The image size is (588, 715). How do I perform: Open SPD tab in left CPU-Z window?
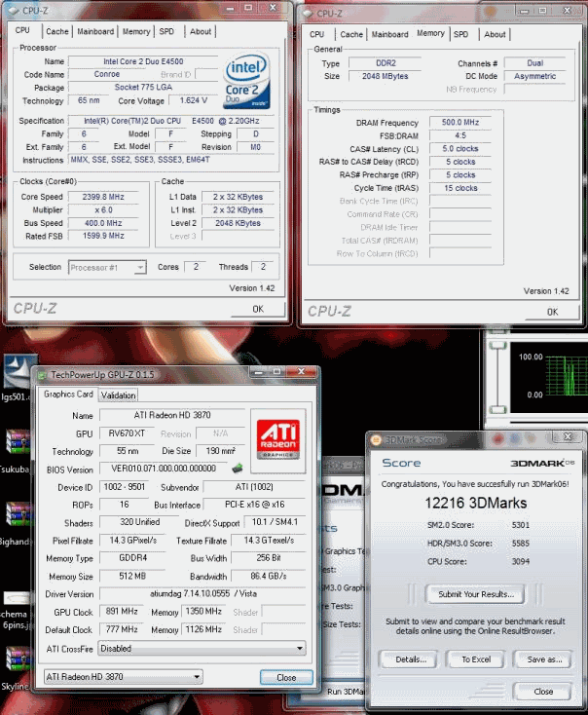point(166,31)
